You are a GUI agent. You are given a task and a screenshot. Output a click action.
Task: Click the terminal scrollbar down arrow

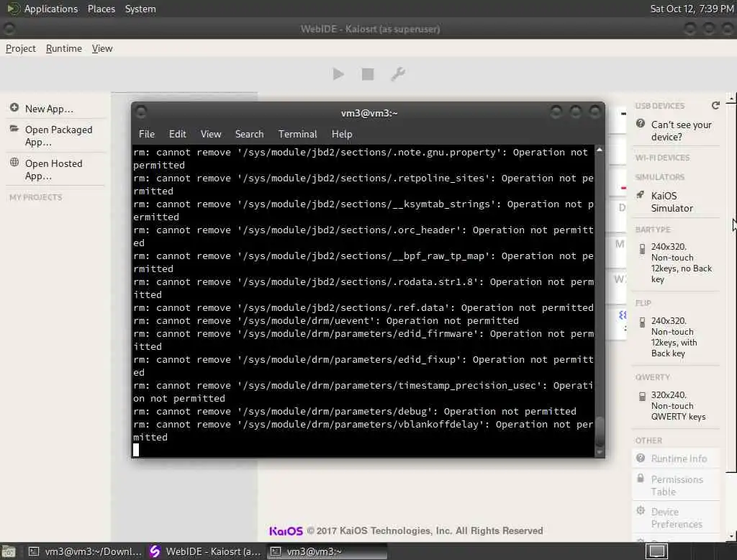pos(600,452)
